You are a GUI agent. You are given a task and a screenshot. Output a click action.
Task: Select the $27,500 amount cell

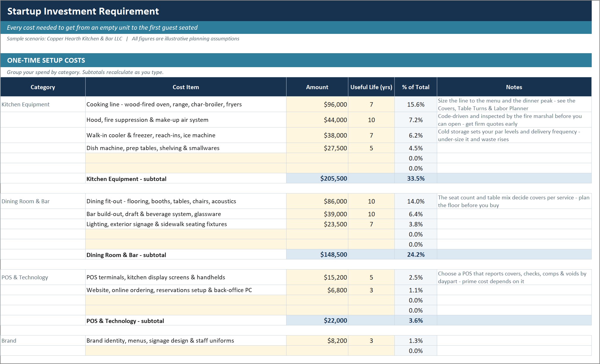[x=317, y=148]
